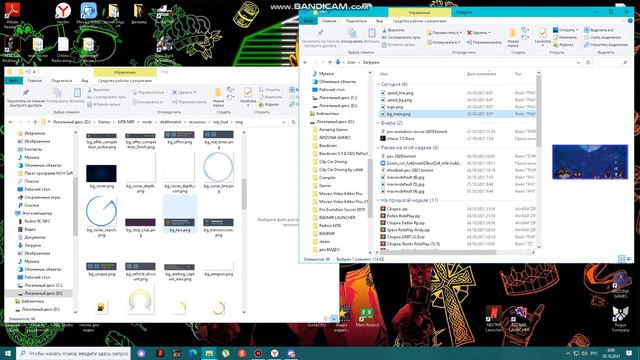Collapse the Last week (11) group in Downloads

(378, 200)
